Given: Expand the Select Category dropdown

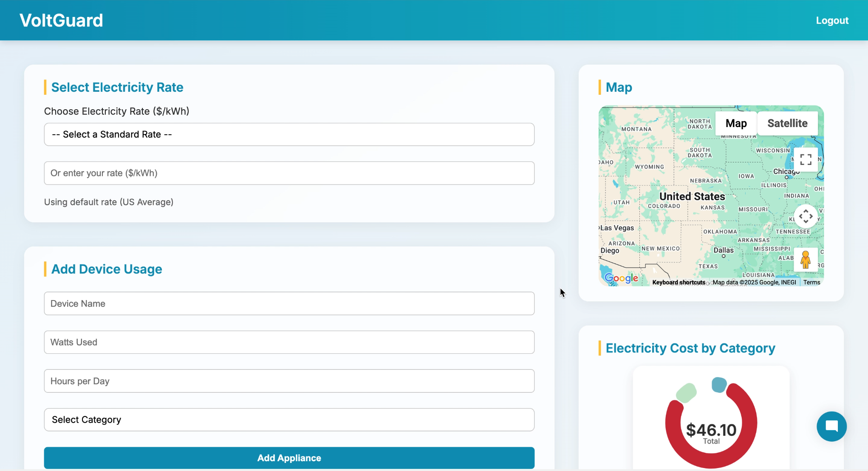Looking at the screenshot, I should click(x=289, y=420).
